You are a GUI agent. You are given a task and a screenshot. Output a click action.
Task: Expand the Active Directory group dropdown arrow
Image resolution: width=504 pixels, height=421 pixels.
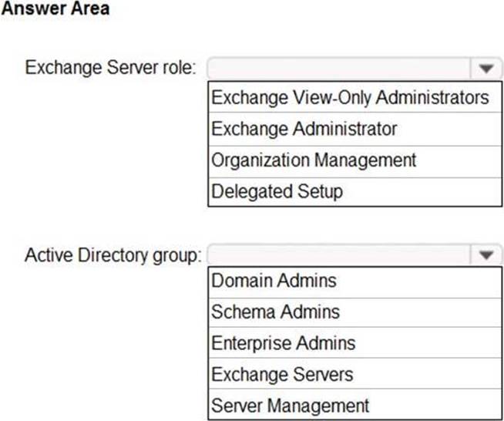pyautogui.click(x=486, y=254)
